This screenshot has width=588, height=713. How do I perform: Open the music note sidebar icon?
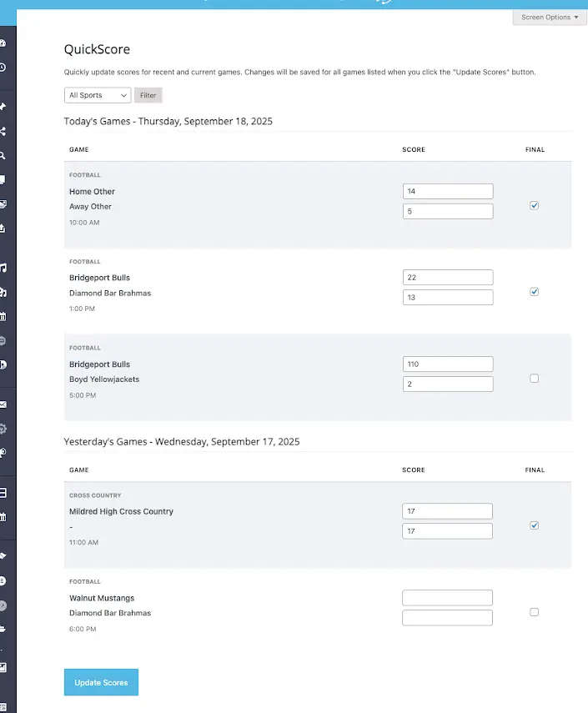[x=3, y=268]
